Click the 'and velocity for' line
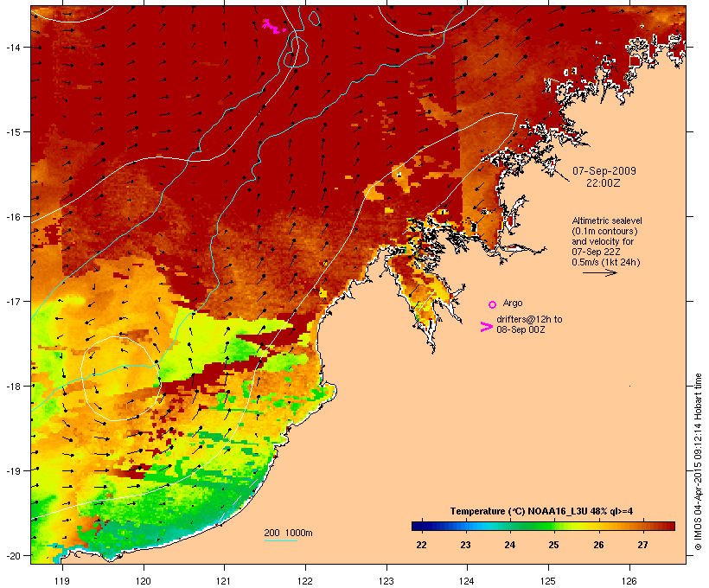 (603, 241)
